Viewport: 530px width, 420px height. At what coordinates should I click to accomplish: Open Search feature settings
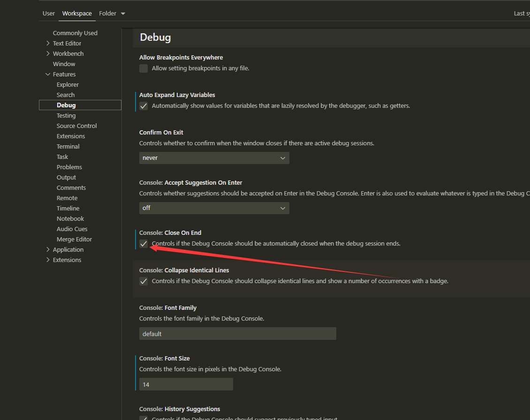tap(66, 95)
